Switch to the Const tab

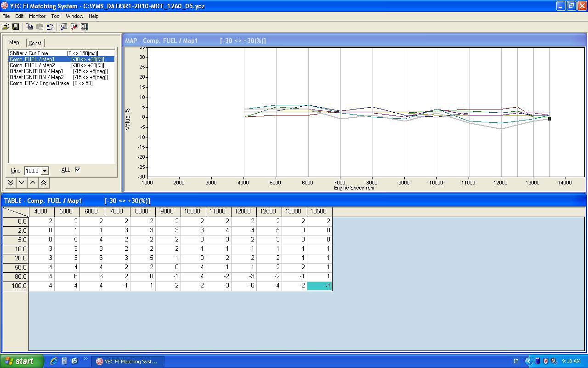tap(35, 43)
